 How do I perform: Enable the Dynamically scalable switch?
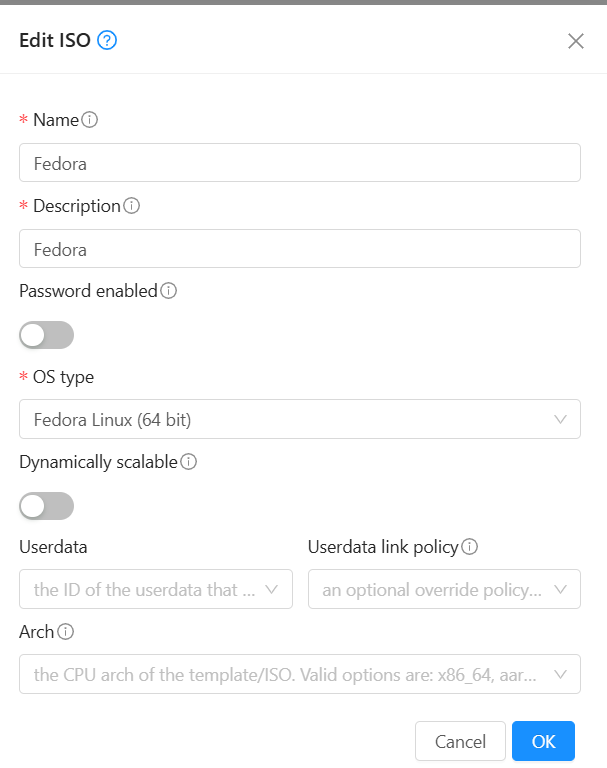click(47, 506)
